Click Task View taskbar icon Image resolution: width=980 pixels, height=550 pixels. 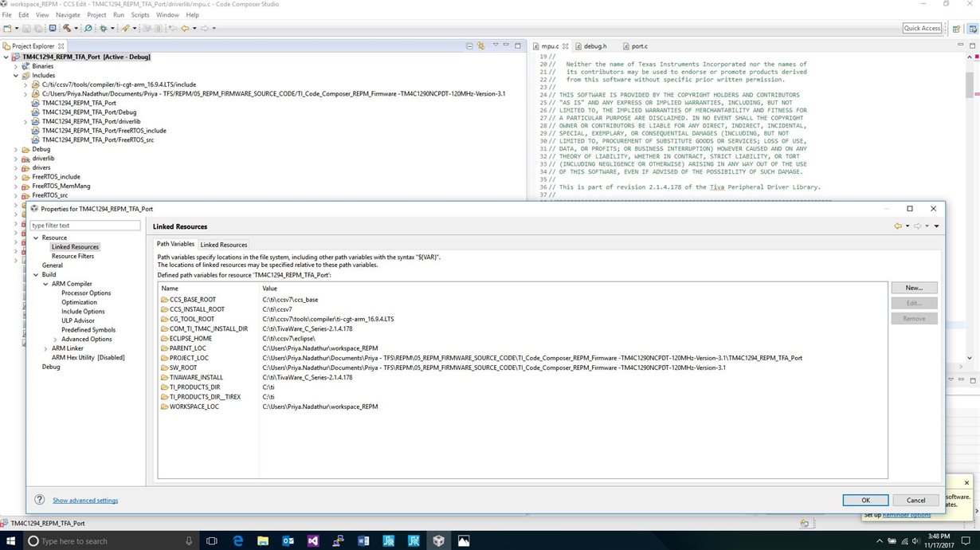pos(212,540)
